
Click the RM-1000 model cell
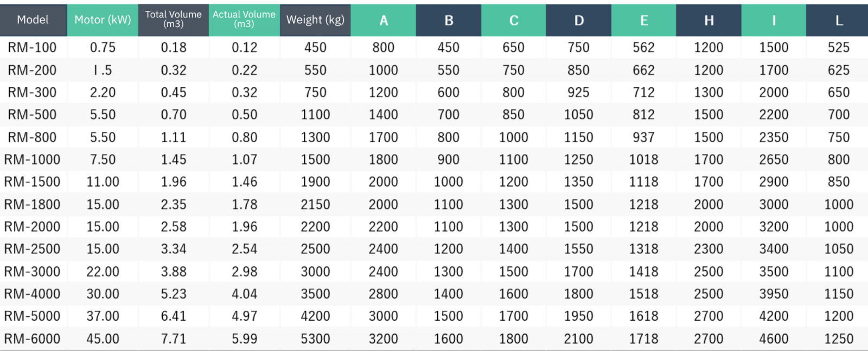(32, 159)
